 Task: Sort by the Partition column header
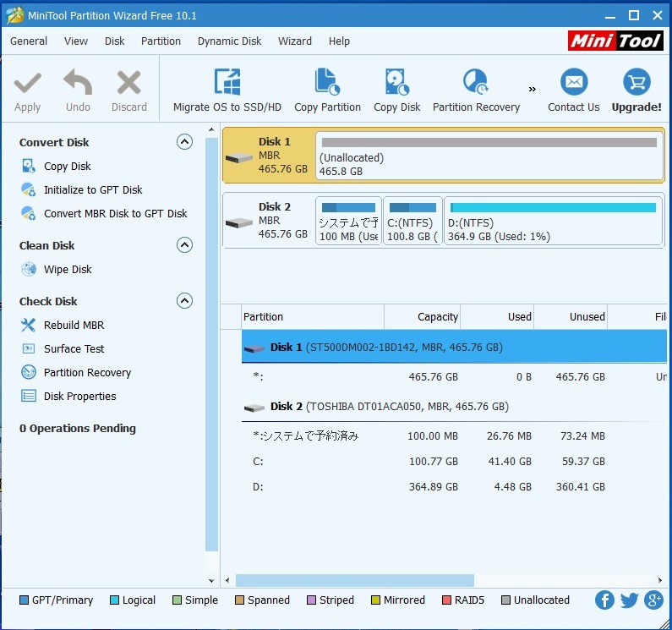(313, 316)
